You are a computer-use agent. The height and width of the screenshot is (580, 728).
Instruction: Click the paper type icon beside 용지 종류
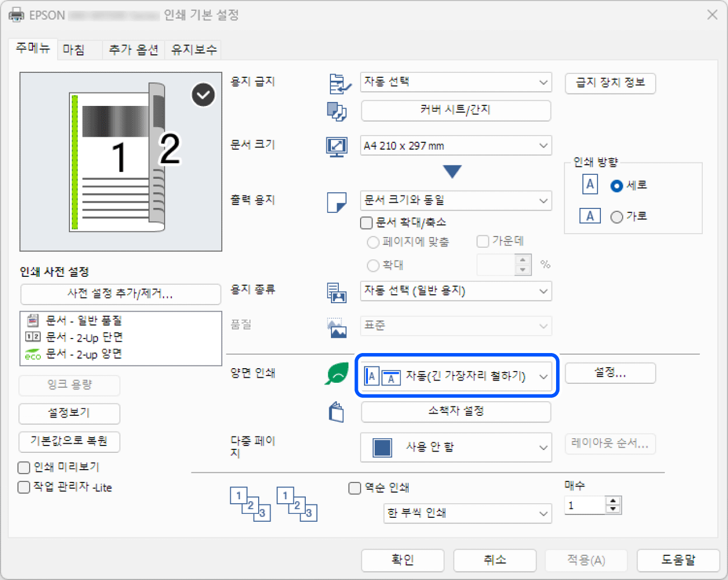(x=337, y=292)
